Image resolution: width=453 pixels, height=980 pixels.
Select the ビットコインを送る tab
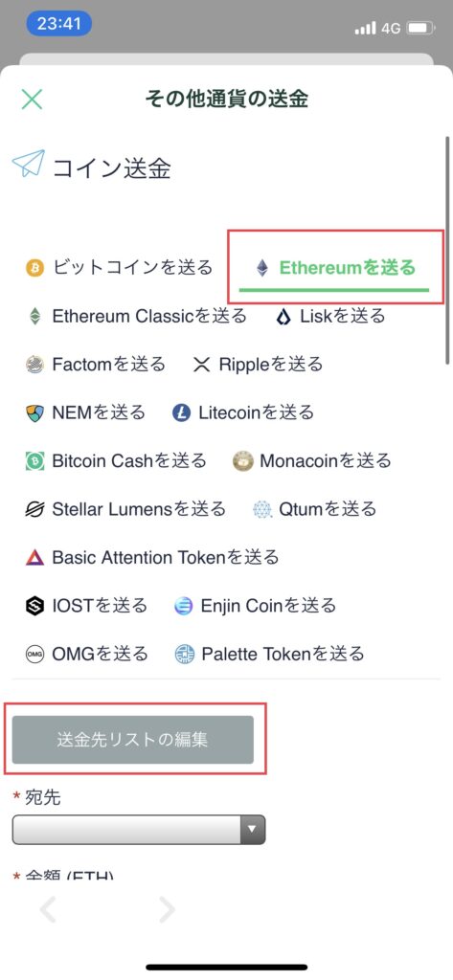click(x=120, y=269)
